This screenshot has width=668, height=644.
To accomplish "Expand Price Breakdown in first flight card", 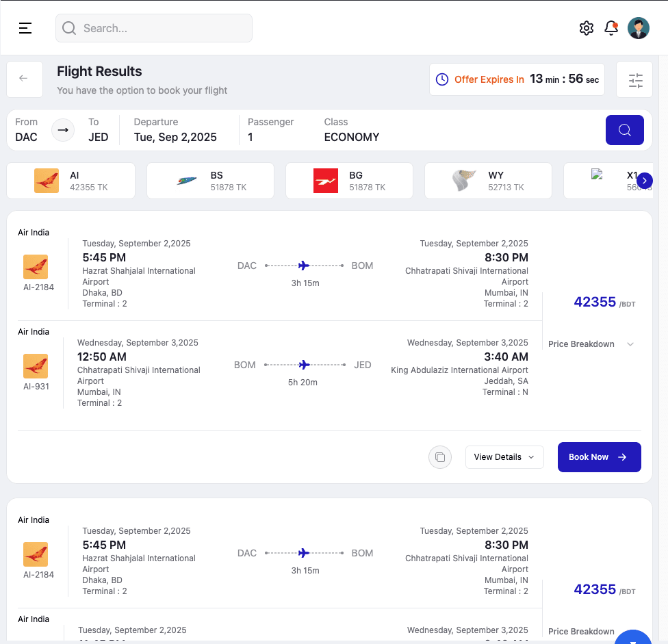I will click(x=591, y=344).
